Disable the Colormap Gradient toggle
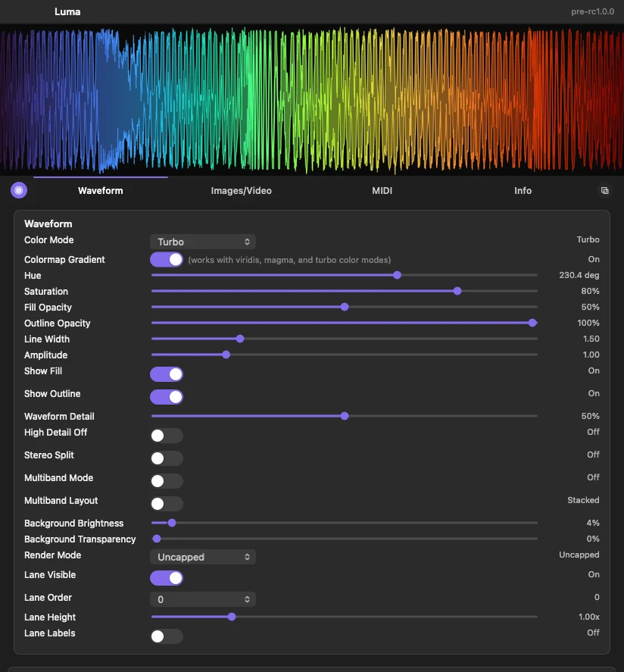The width and height of the screenshot is (624, 672). tap(167, 260)
